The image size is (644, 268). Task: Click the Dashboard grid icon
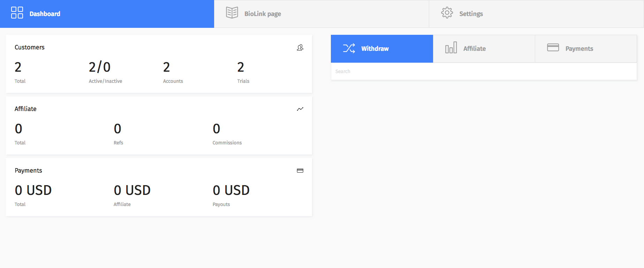[x=17, y=13]
